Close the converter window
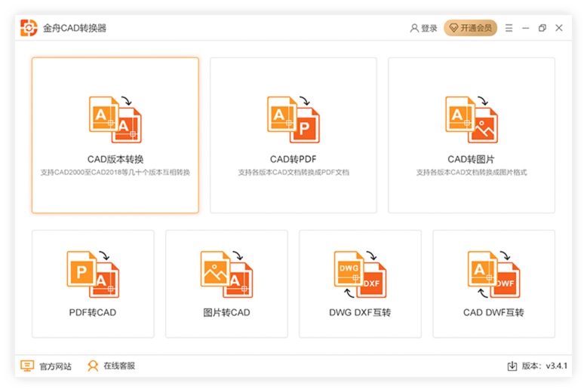587x392 pixels. point(559,28)
